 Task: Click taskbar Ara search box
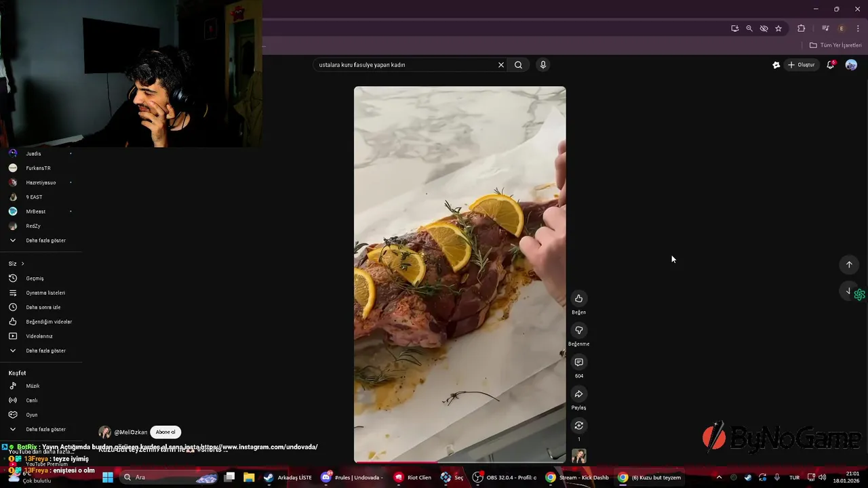[x=170, y=477]
